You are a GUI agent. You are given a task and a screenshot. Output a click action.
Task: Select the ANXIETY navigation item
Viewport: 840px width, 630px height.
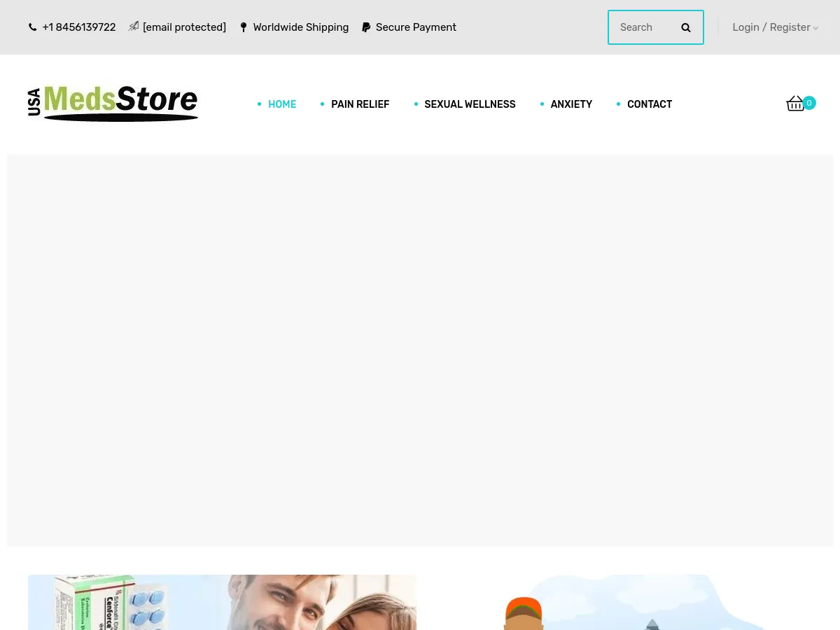point(571,104)
